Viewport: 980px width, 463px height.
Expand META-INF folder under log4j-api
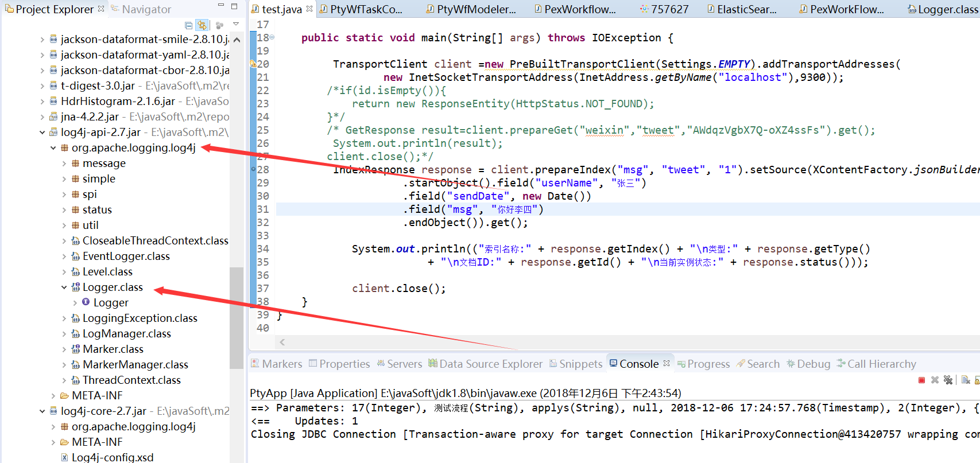click(x=53, y=396)
